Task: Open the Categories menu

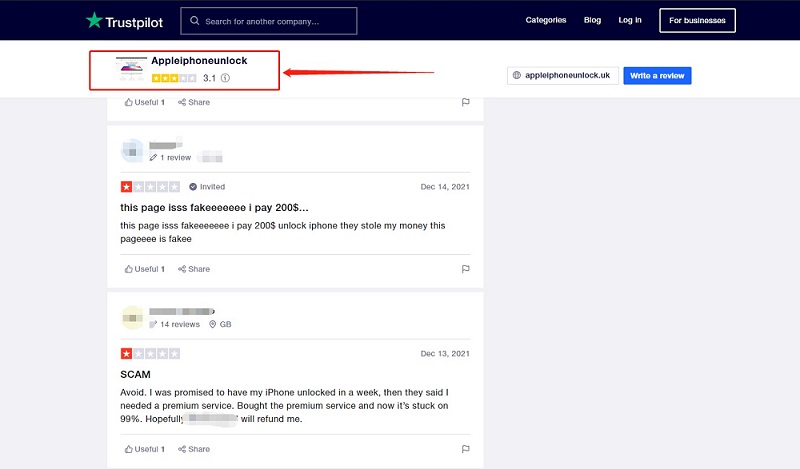Action: (546, 20)
